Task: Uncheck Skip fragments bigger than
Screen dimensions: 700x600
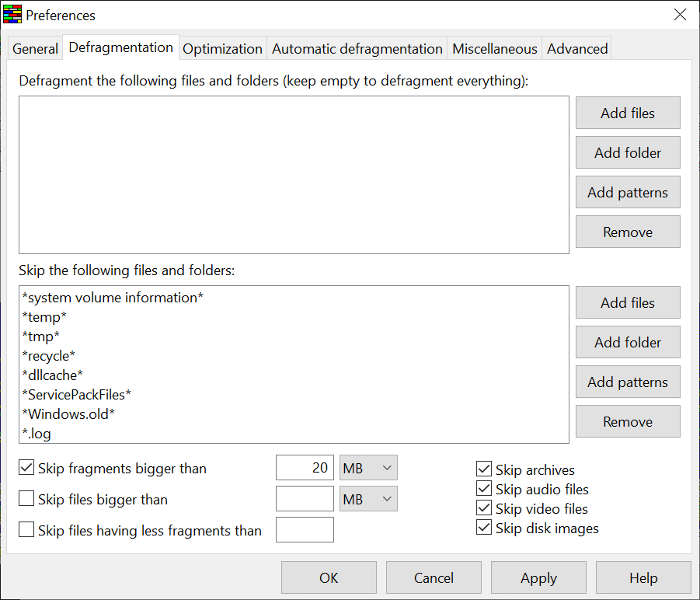Action: pyautogui.click(x=26, y=468)
